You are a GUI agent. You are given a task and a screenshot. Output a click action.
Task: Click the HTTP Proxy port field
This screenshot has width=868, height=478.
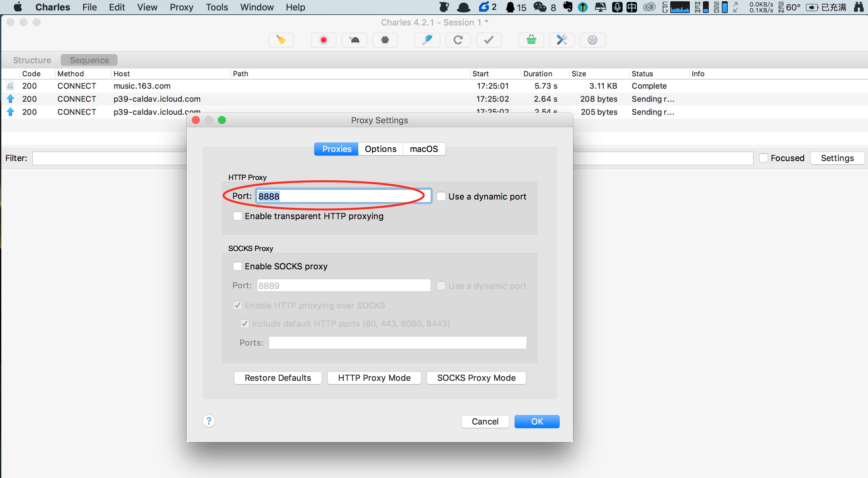[344, 196]
